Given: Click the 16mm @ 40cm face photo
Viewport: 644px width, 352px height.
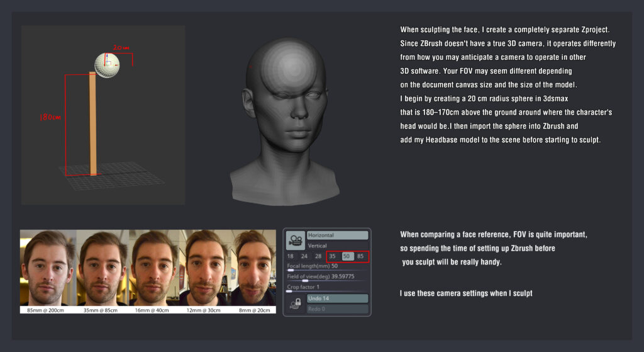Looking at the screenshot, I should point(155,268).
